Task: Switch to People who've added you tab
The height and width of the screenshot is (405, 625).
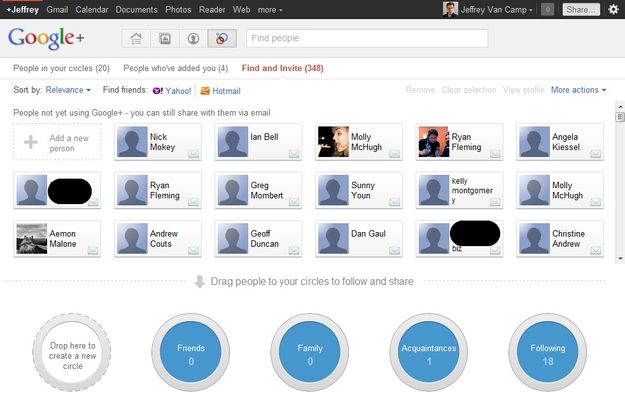Action: [x=176, y=68]
